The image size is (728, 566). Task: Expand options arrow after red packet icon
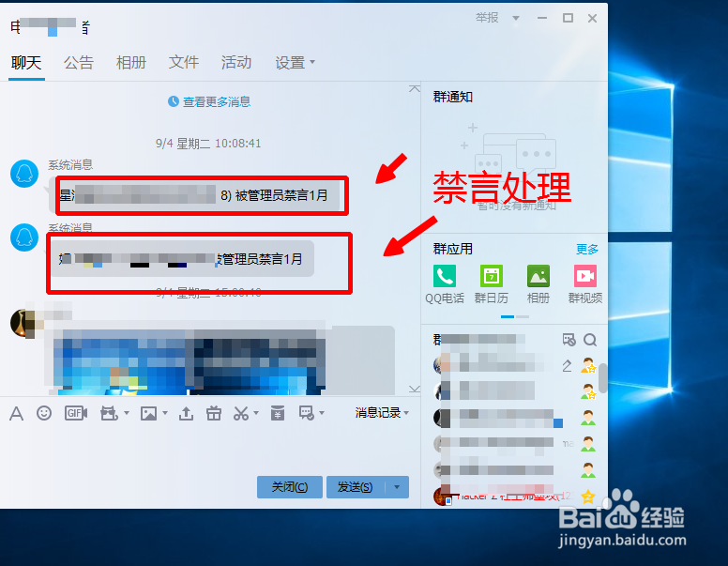coord(322,413)
